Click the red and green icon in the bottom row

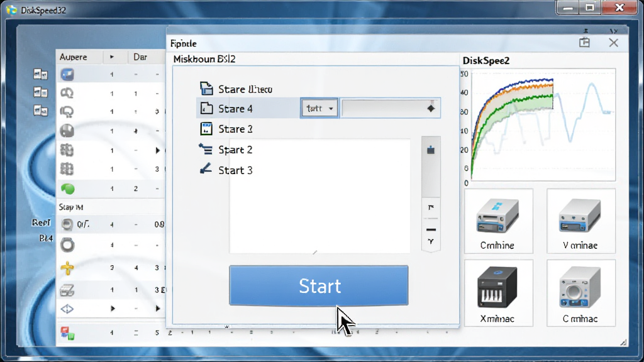pos(67,333)
